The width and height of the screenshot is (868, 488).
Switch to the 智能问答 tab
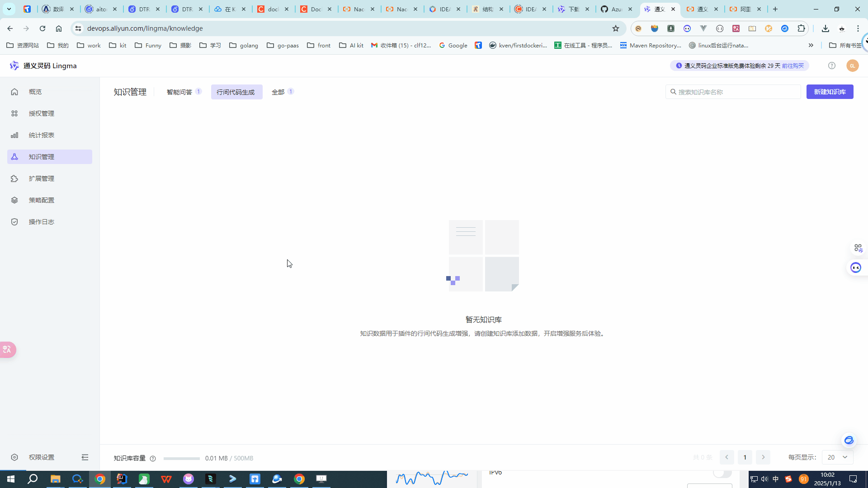[x=179, y=92]
